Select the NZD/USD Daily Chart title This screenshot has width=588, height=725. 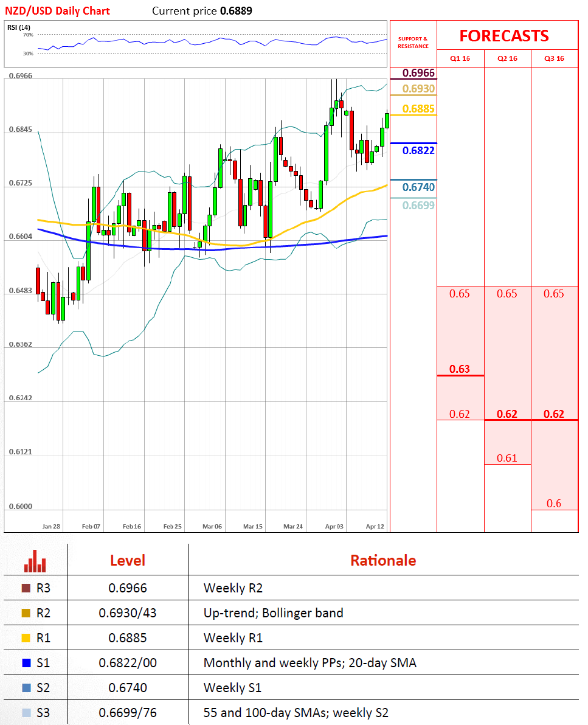click(x=57, y=11)
